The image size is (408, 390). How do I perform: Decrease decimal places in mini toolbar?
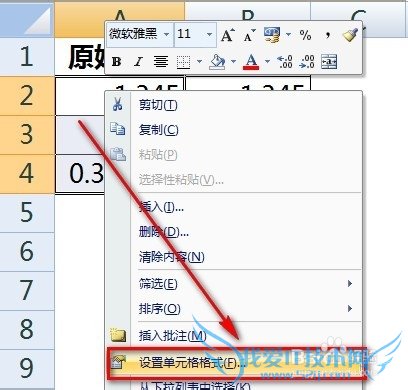[307, 62]
